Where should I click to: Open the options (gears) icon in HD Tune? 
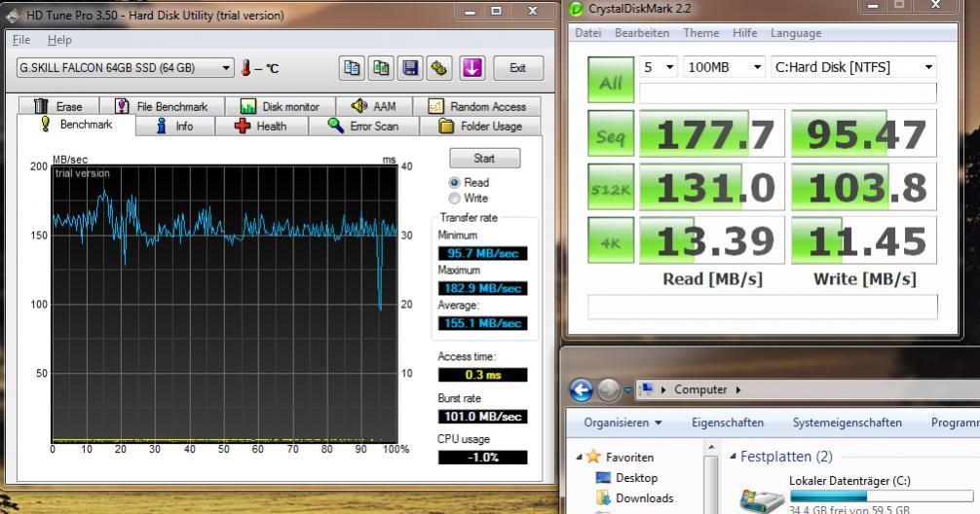coord(439,67)
